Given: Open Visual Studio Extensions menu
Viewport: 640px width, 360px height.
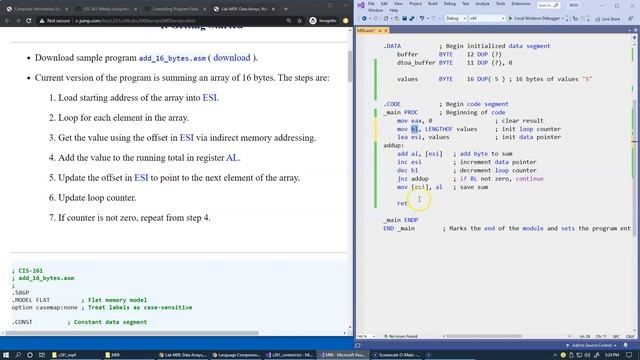Looking at the screenshot, I should [x=521, y=4].
